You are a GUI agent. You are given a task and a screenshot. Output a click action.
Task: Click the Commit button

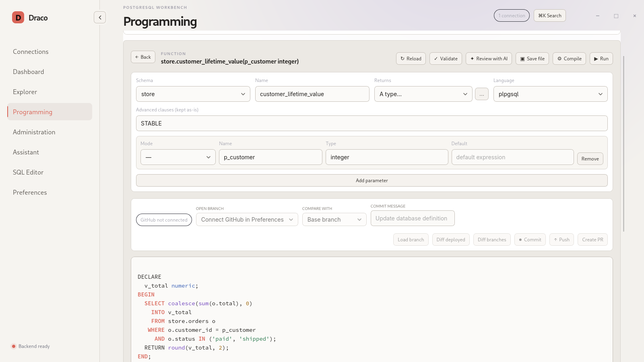tap(530, 240)
